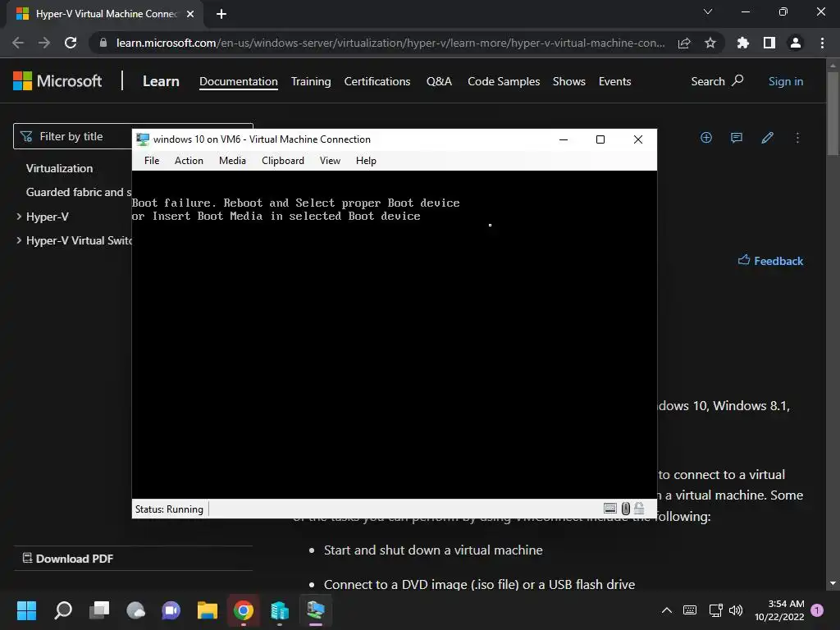Click the Feedback link
The image size is (840, 630).
770,261
